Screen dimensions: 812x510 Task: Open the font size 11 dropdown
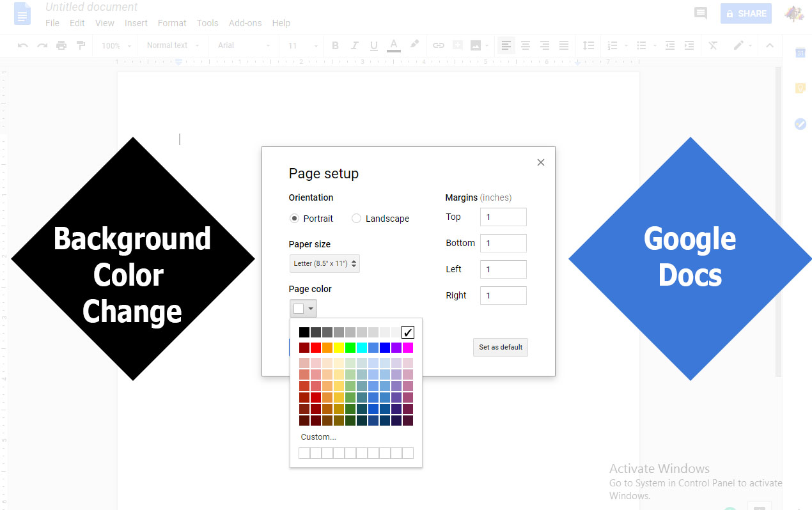point(303,45)
